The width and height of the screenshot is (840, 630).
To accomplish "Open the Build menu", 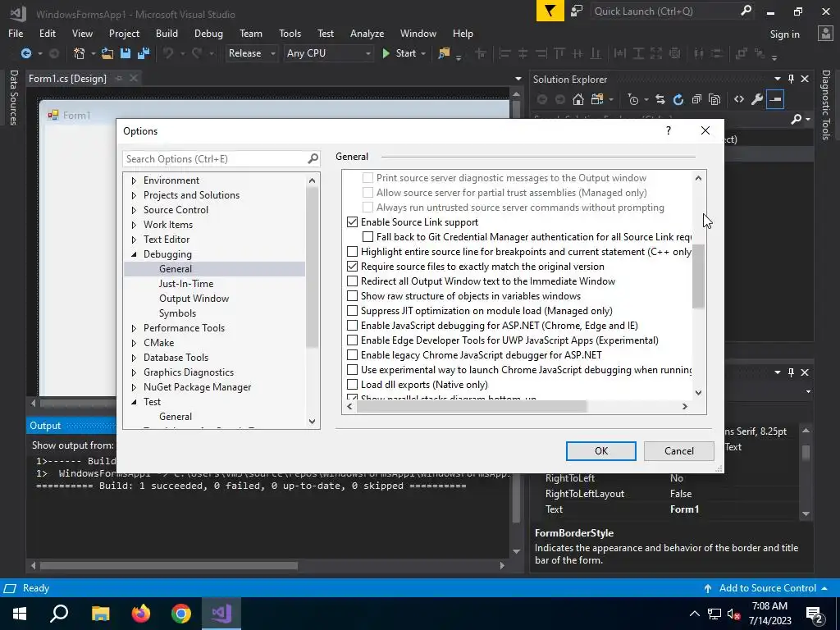I will pos(167,33).
